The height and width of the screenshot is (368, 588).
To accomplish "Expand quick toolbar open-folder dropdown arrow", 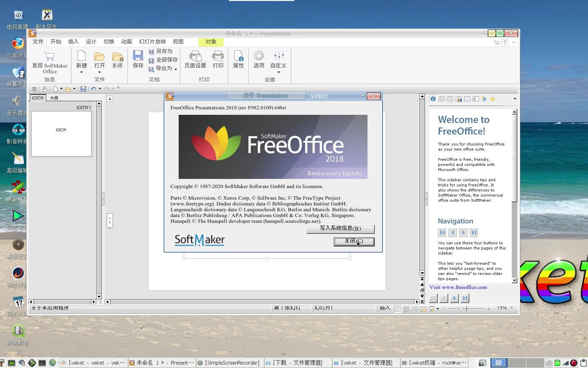I will [x=74, y=89].
